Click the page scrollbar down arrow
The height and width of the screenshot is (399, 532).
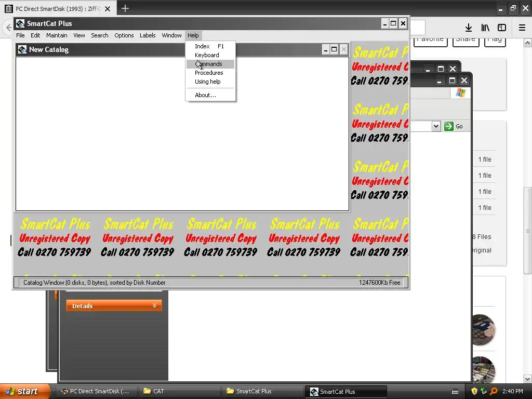click(x=528, y=379)
